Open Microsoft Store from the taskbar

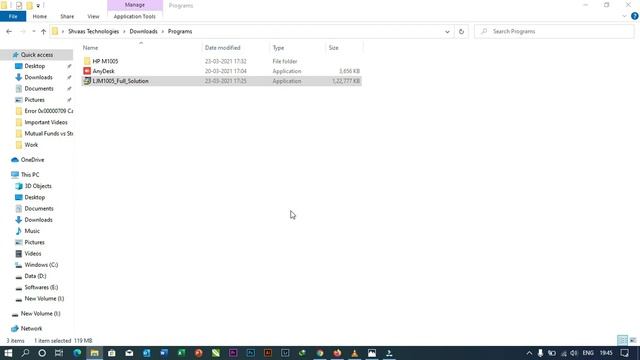coord(112,353)
